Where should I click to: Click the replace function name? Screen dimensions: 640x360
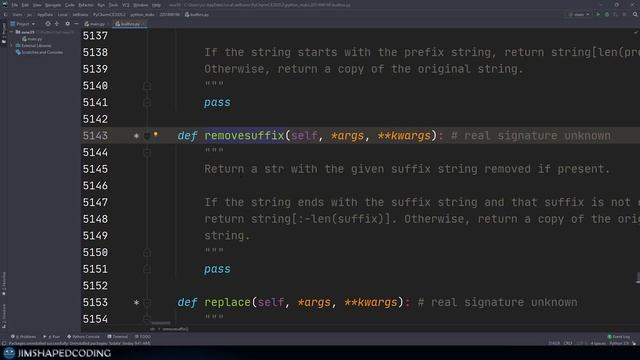(227, 302)
